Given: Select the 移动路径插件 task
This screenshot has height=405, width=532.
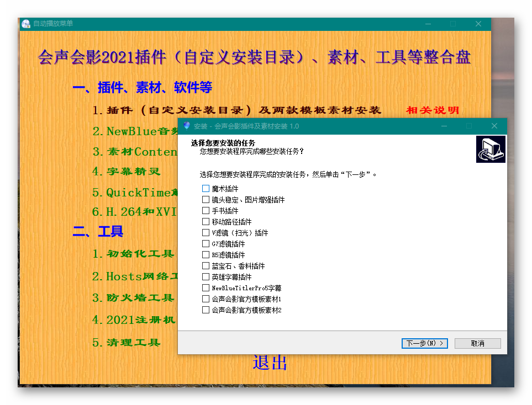Looking at the screenshot, I should coord(206,222).
